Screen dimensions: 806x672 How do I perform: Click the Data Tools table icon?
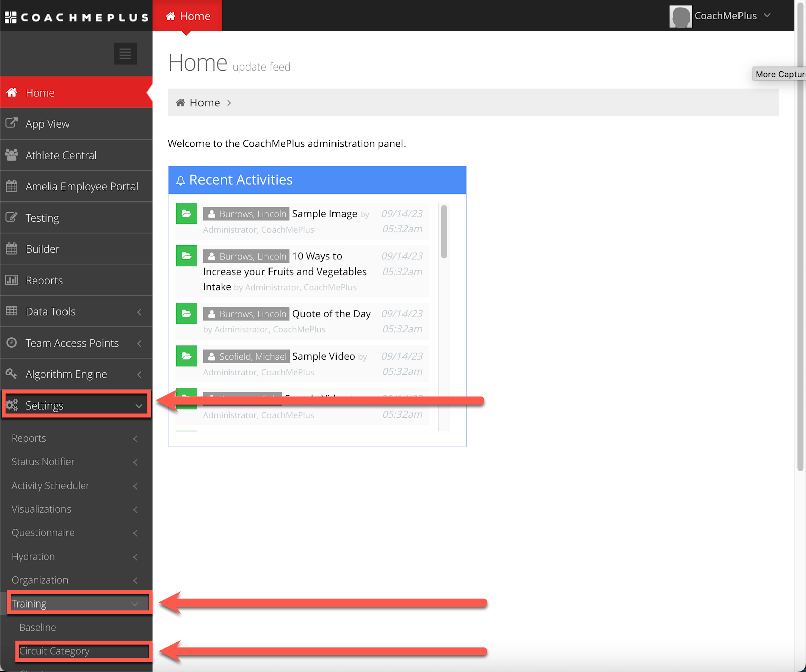point(12,311)
